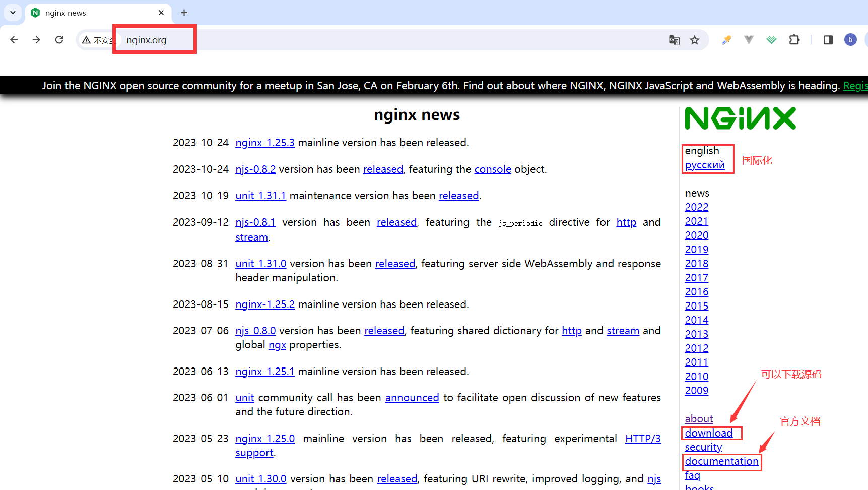
Task: Click the NGINX logo
Action: [x=740, y=118]
